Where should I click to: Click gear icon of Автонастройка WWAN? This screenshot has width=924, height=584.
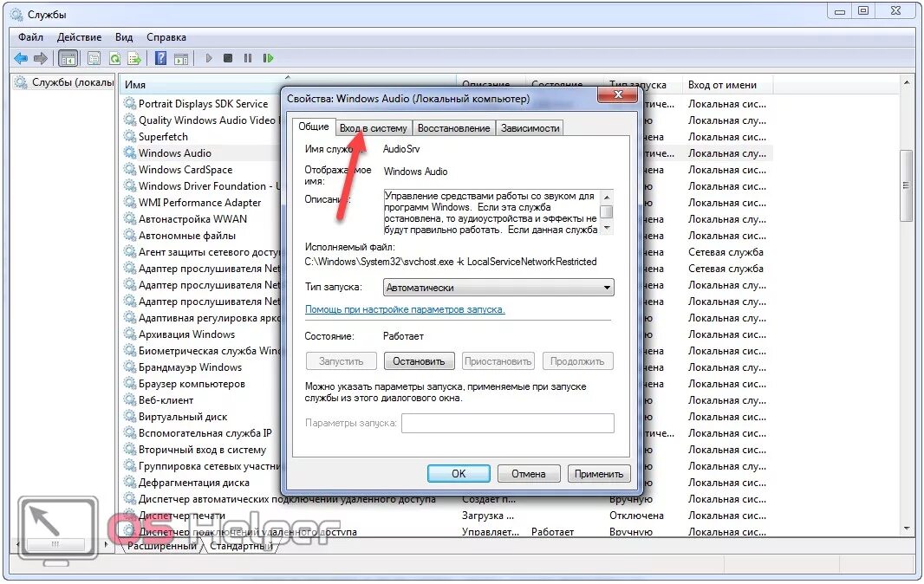point(130,218)
